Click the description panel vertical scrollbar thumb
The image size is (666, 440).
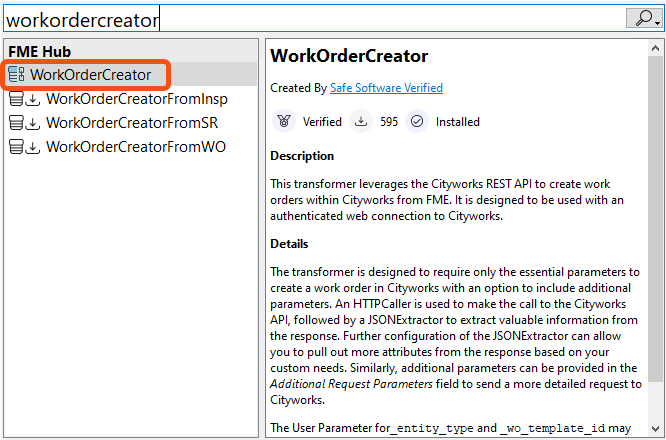(x=655, y=219)
